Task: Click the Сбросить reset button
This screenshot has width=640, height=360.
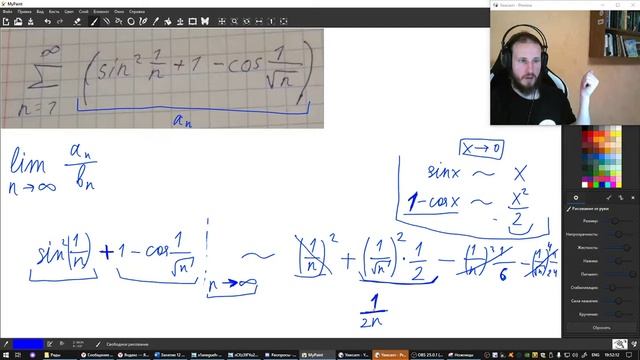Action: click(x=601, y=328)
